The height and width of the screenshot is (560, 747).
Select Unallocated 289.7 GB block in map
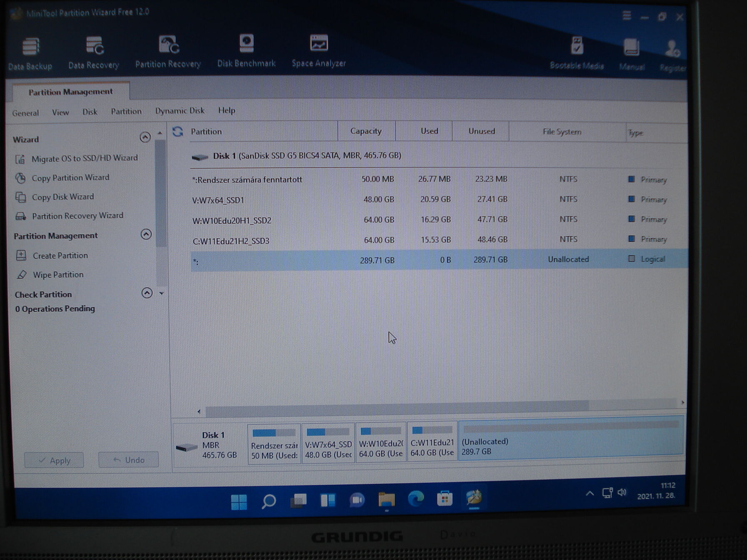click(x=571, y=439)
